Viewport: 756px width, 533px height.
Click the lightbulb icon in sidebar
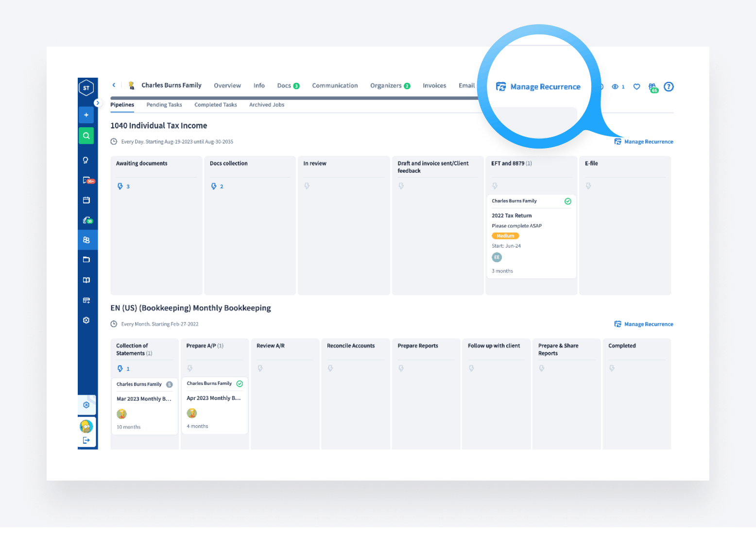click(86, 160)
